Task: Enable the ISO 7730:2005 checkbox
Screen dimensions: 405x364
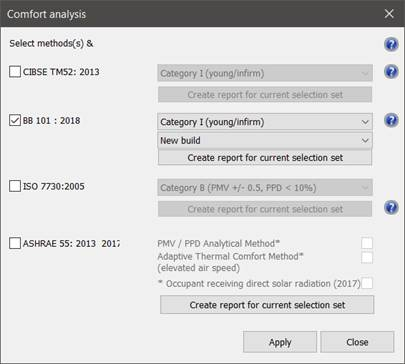Action: [x=15, y=186]
